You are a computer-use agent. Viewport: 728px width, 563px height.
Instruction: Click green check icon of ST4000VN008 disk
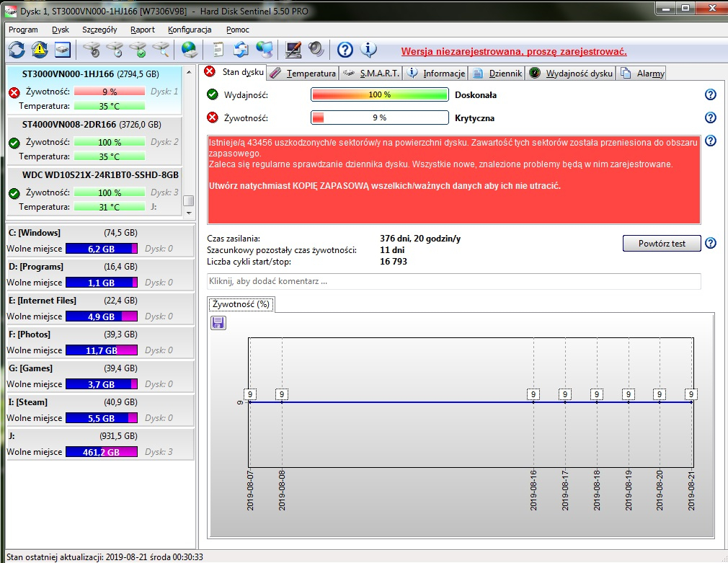pos(14,143)
